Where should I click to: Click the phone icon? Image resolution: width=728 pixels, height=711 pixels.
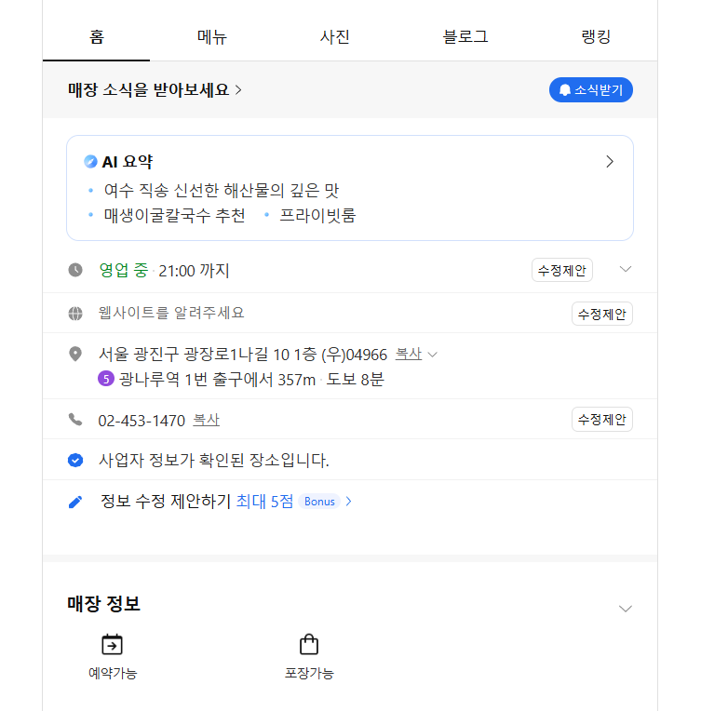[x=75, y=420]
